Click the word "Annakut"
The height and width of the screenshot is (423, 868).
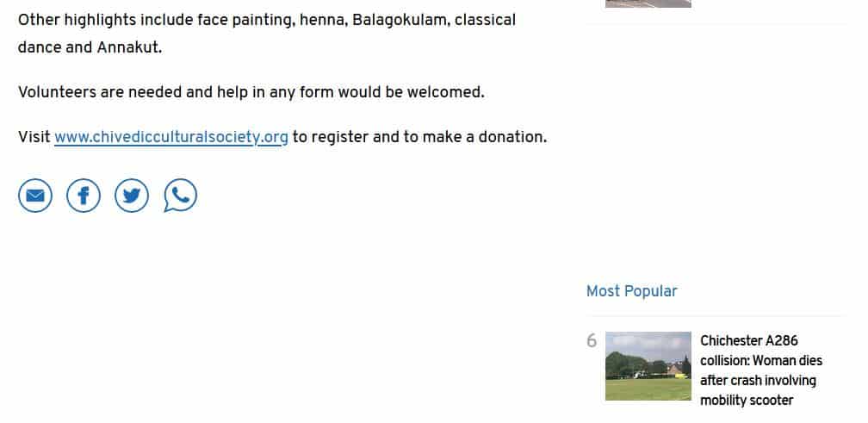(x=129, y=47)
